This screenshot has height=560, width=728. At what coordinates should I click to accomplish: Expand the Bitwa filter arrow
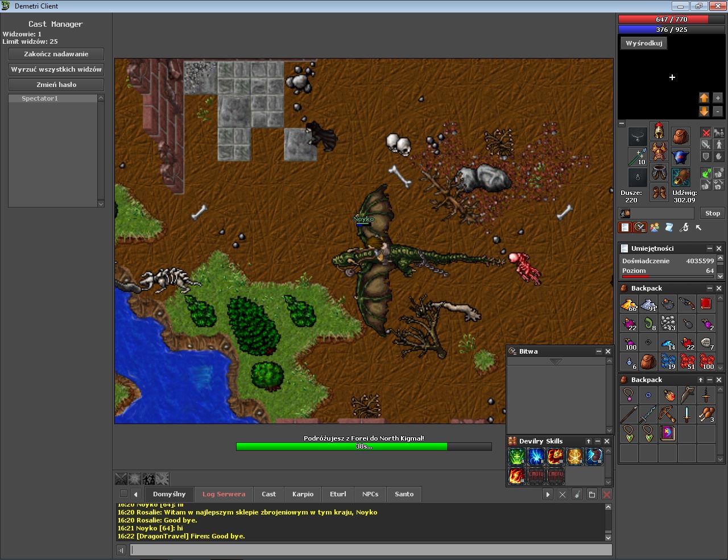click(x=556, y=362)
